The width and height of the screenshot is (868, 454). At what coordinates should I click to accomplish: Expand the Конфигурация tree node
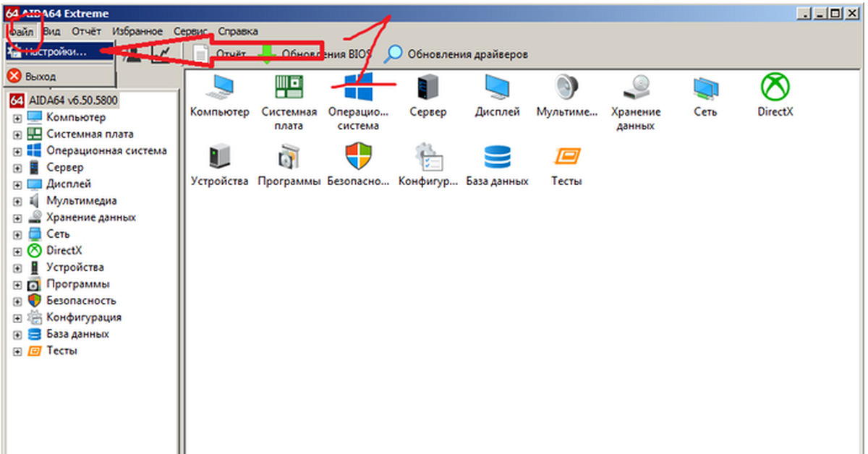tap(17, 317)
